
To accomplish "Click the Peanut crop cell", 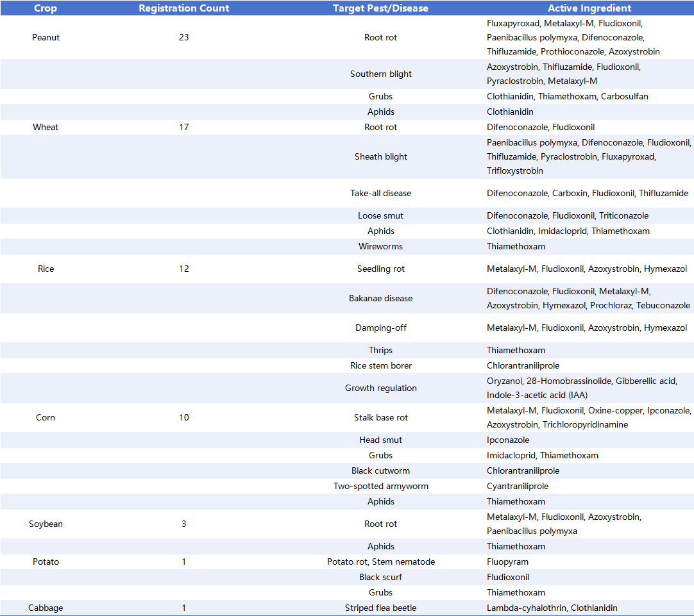I will 46,37.
